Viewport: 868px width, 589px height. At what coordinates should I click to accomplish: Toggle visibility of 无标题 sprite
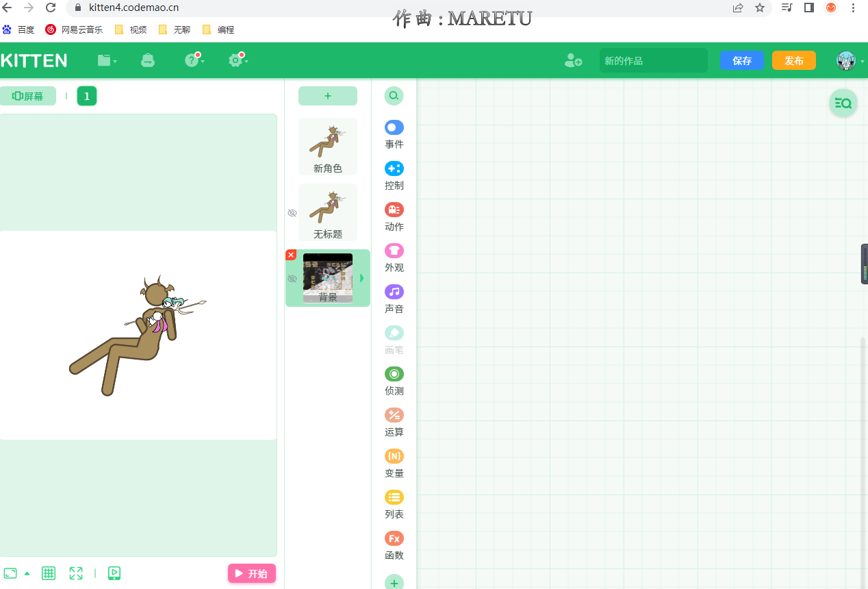click(x=292, y=213)
